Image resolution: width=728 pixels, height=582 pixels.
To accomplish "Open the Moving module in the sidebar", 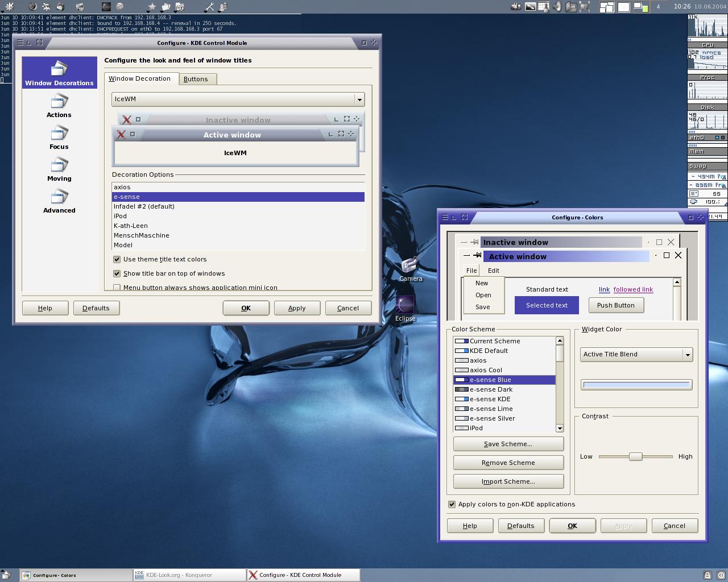I will [x=59, y=169].
